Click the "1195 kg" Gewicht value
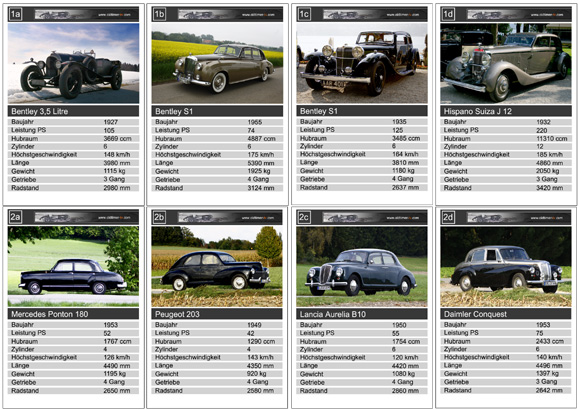580x410 pixels. pos(115,374)
